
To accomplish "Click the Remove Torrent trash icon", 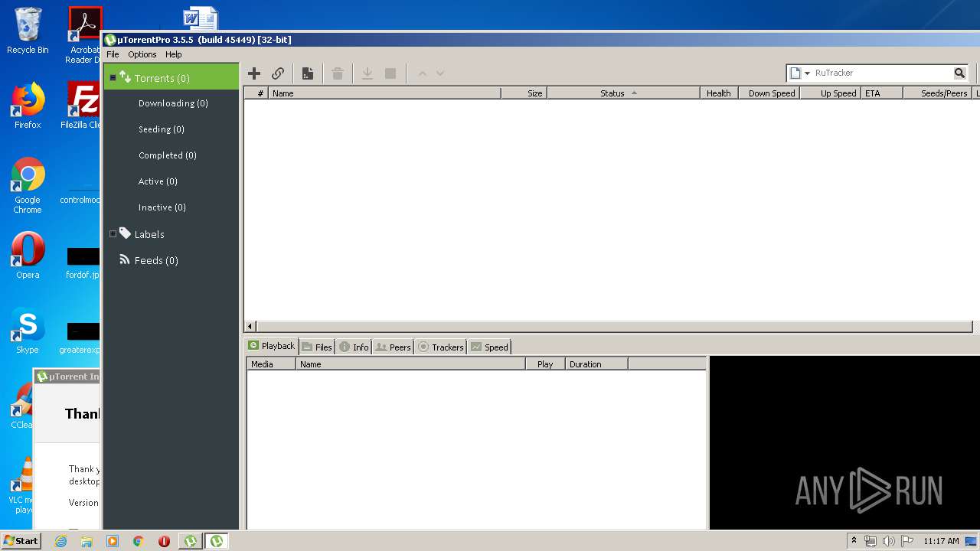I will [x=338, y=73].
